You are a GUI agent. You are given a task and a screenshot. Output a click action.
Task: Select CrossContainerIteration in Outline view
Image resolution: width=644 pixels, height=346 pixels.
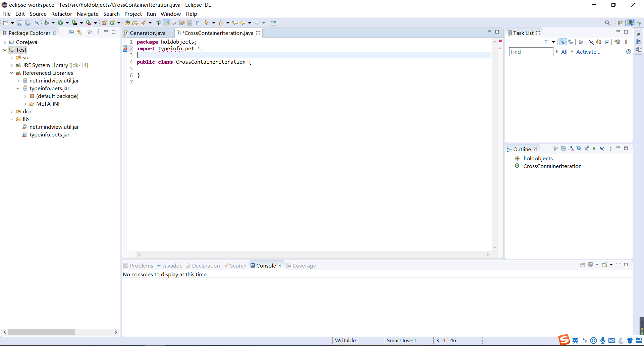(552, 166)
